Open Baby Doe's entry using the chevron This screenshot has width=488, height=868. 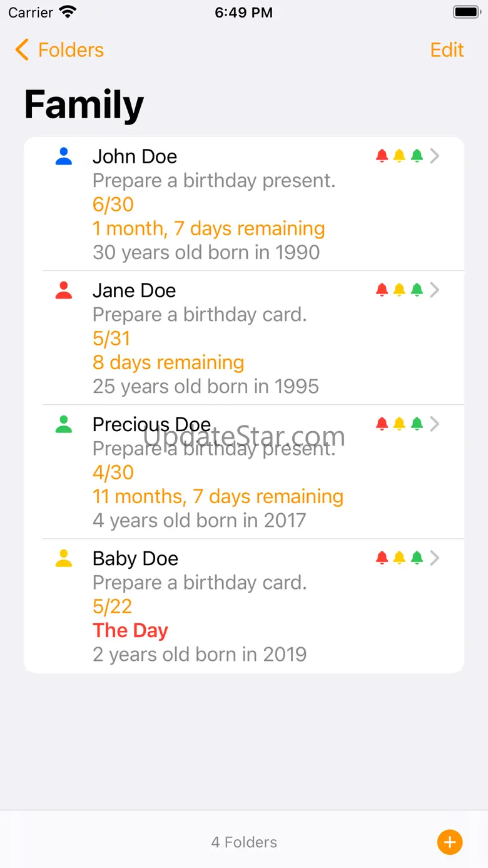coord(435,558)
